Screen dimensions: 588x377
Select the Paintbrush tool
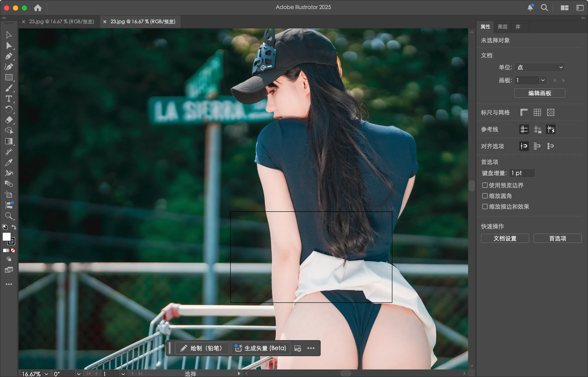(x=9, y=88)
